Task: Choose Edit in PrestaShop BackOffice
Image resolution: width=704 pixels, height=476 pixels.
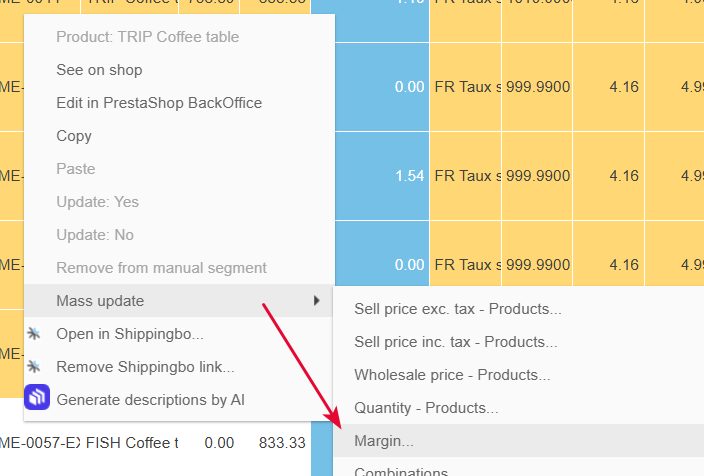Action: coord(159,103)
